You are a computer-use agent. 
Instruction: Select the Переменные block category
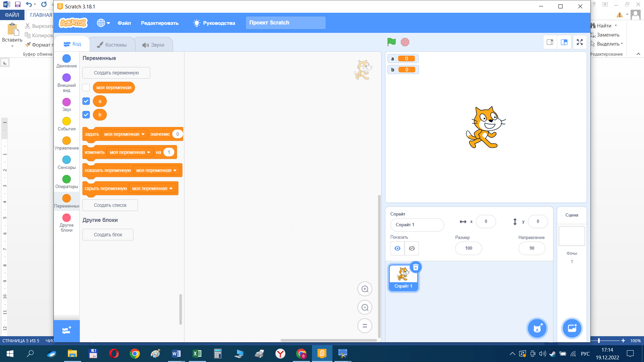66,201
